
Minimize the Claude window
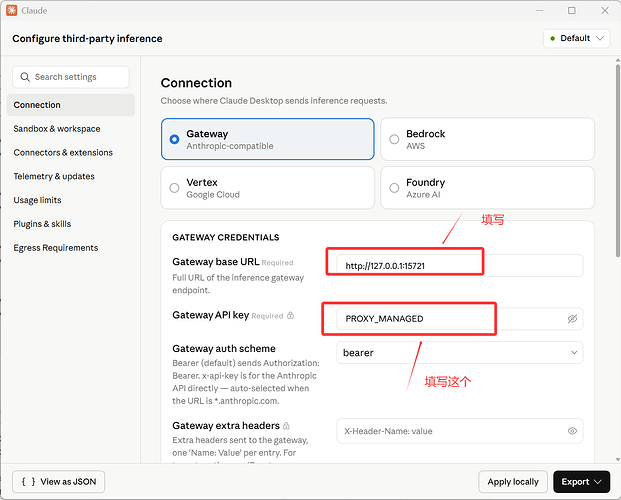point(539,10)
